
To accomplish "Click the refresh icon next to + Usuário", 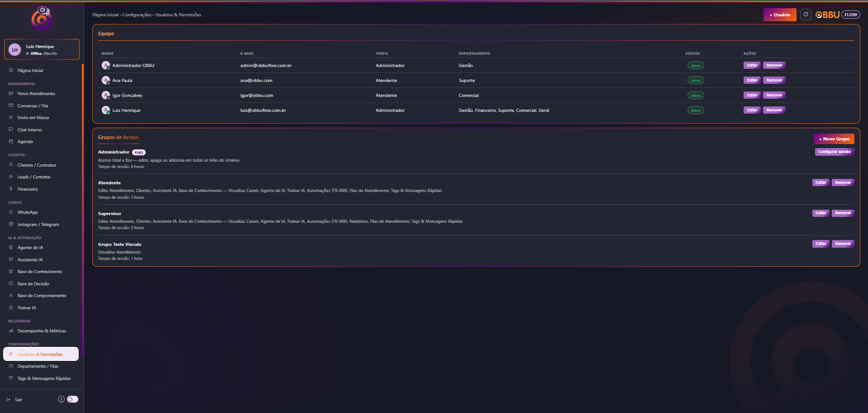I will coord(806,14).
